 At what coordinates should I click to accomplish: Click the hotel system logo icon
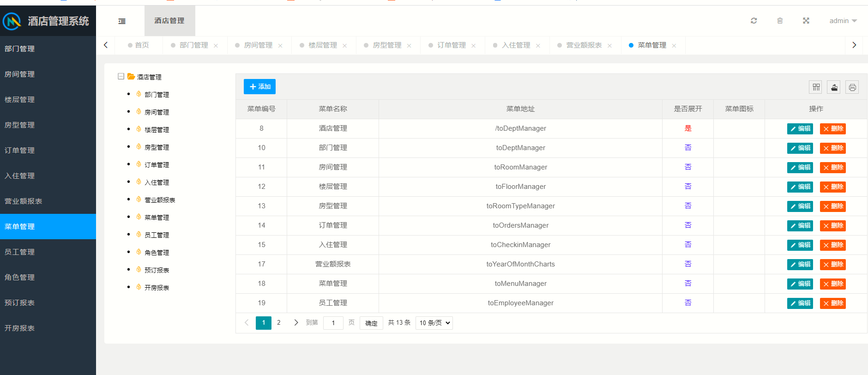(x=12, y=21)
